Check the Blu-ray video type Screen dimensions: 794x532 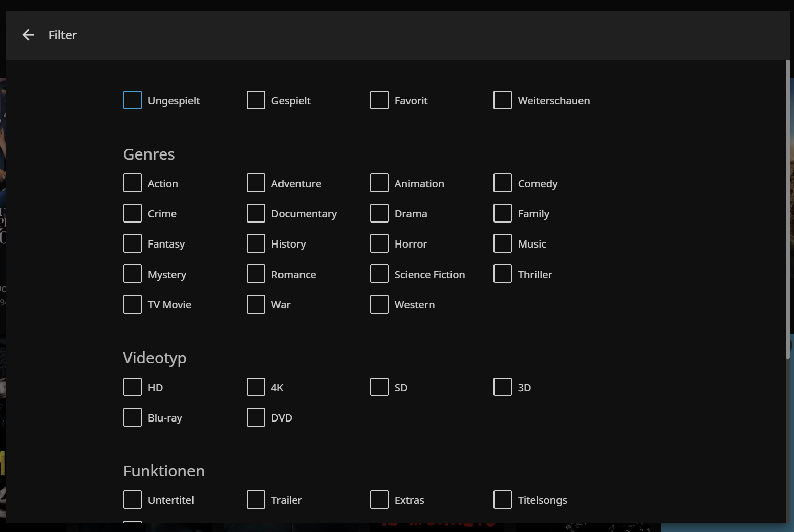(133, 417)
